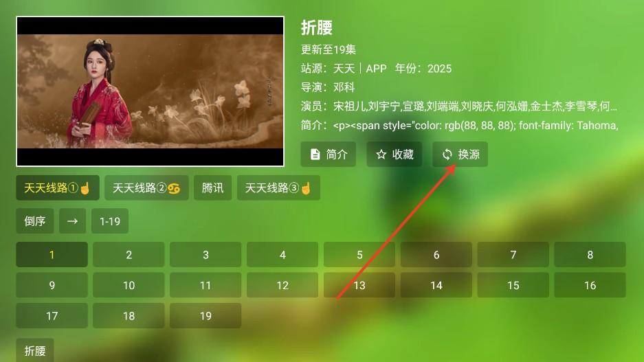Click the 简介 document icon button
This screenshot has width=644, height=362.
[328, 155]
